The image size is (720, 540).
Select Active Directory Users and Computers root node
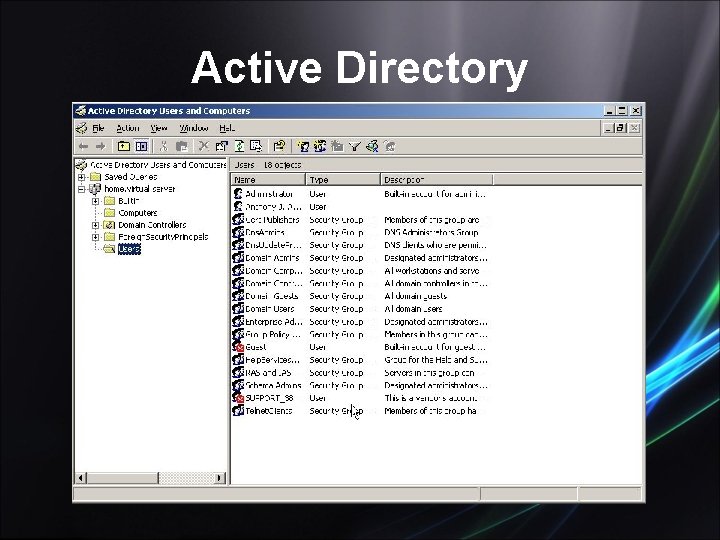click(x=158, y=164)
